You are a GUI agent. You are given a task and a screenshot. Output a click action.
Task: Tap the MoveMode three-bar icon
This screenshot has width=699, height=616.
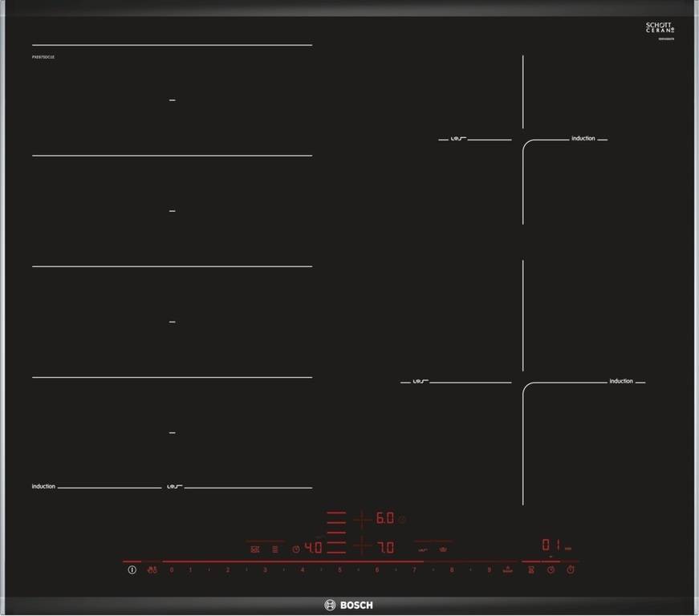pos(275,549)
